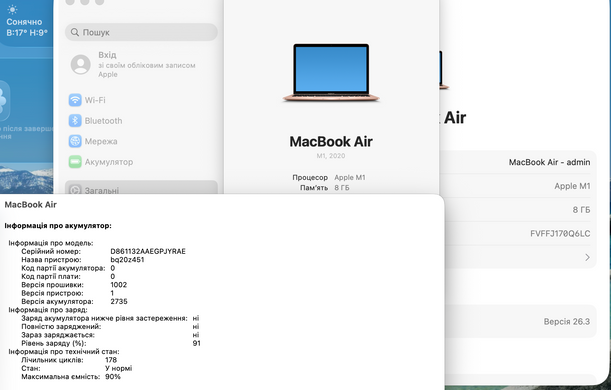Viewport: 611px width, 390px height.
Task: Click the maximum capacity value 90%
Action: (113, 377)
